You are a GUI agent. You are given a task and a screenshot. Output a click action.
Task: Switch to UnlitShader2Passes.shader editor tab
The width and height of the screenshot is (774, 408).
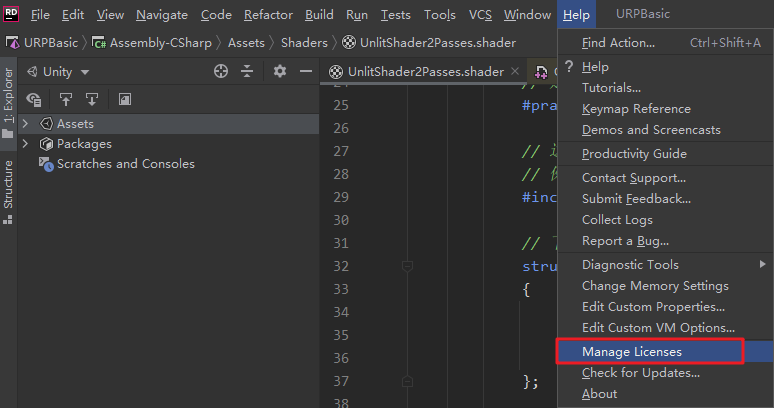click(425, 72)
